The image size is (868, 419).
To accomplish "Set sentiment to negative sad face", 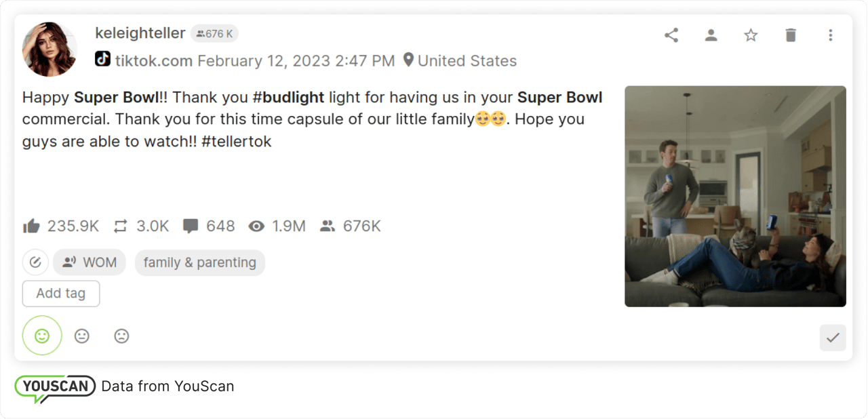I will (121, 336).
